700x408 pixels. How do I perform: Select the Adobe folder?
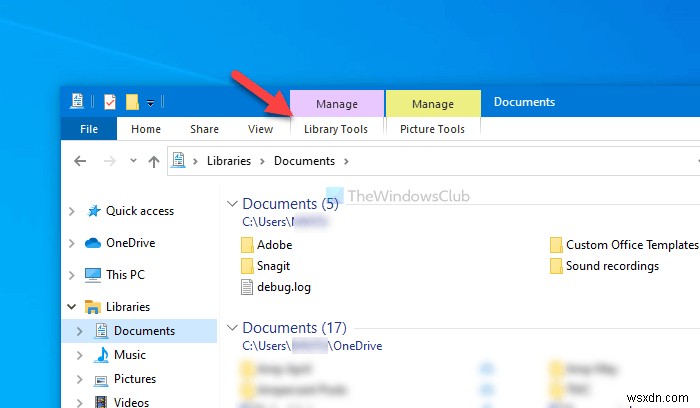(x=267, y=245)
